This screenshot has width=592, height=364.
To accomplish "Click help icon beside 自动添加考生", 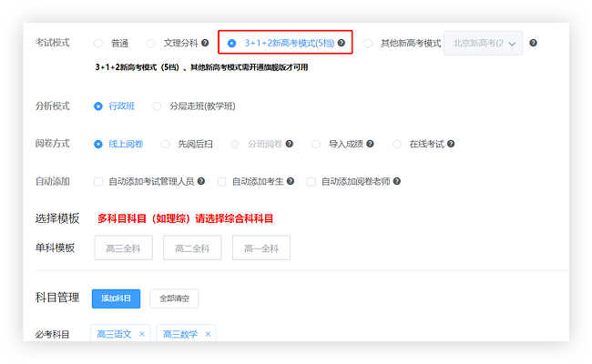I will (291, 182).
